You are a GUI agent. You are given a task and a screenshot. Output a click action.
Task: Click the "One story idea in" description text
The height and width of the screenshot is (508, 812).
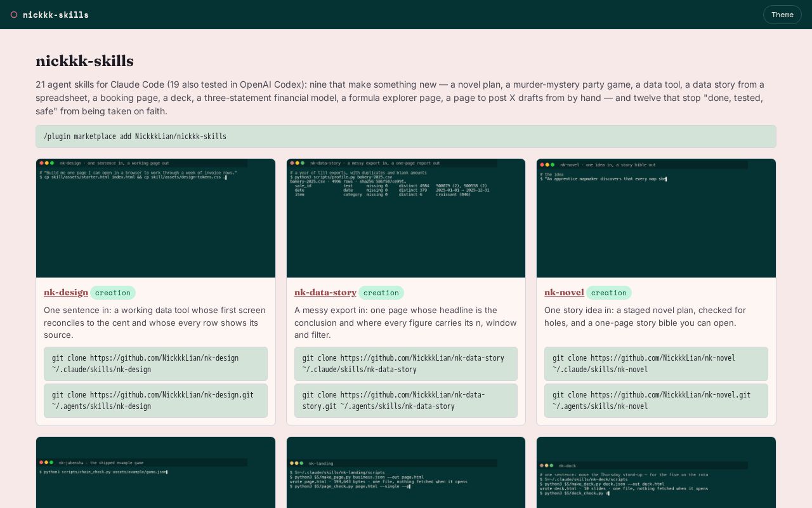pos(656,316)
